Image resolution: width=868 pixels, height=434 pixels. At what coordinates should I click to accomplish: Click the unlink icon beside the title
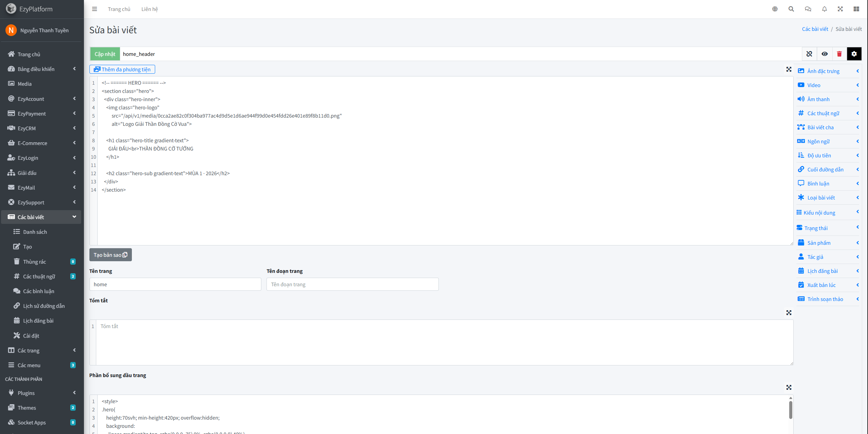(809, 54)
